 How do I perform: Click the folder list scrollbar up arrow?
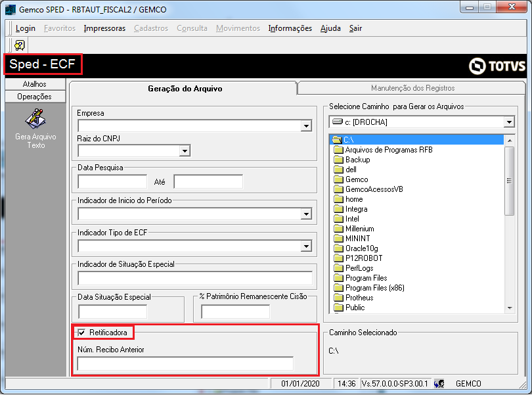[509, 140]
